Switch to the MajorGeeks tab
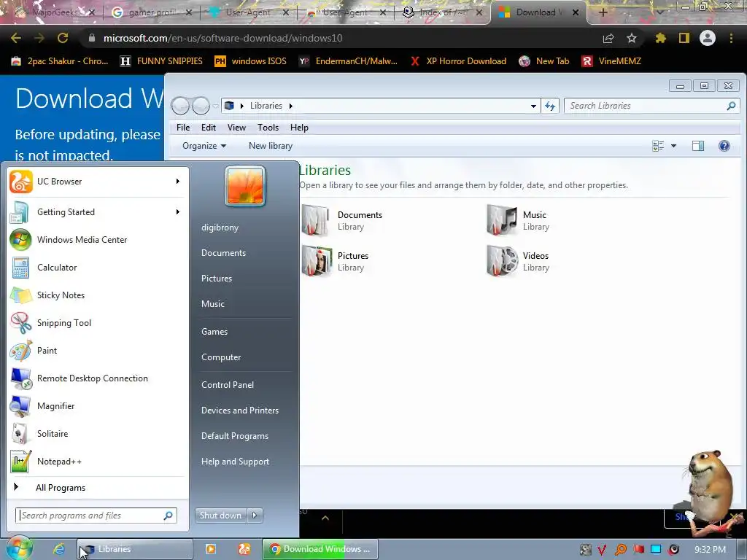The image size is (747, 560). click(54, 12)
